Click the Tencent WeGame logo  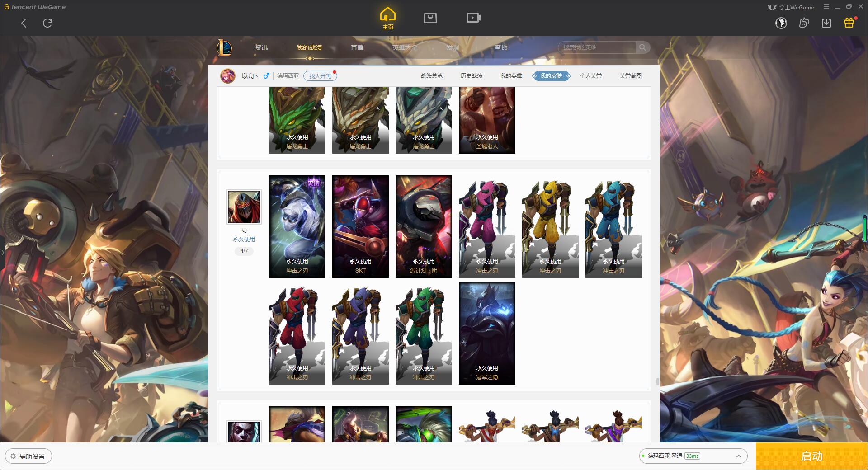(35, 7)
